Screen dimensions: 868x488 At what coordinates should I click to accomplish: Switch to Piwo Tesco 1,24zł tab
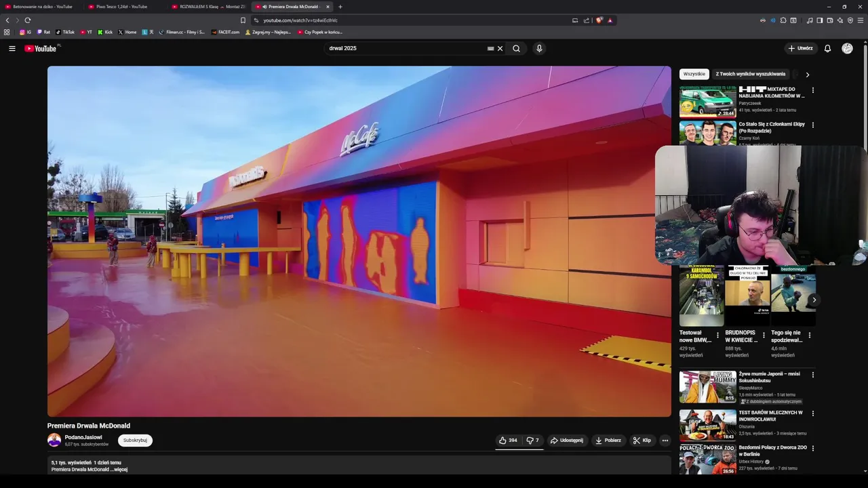coord(124,7)
